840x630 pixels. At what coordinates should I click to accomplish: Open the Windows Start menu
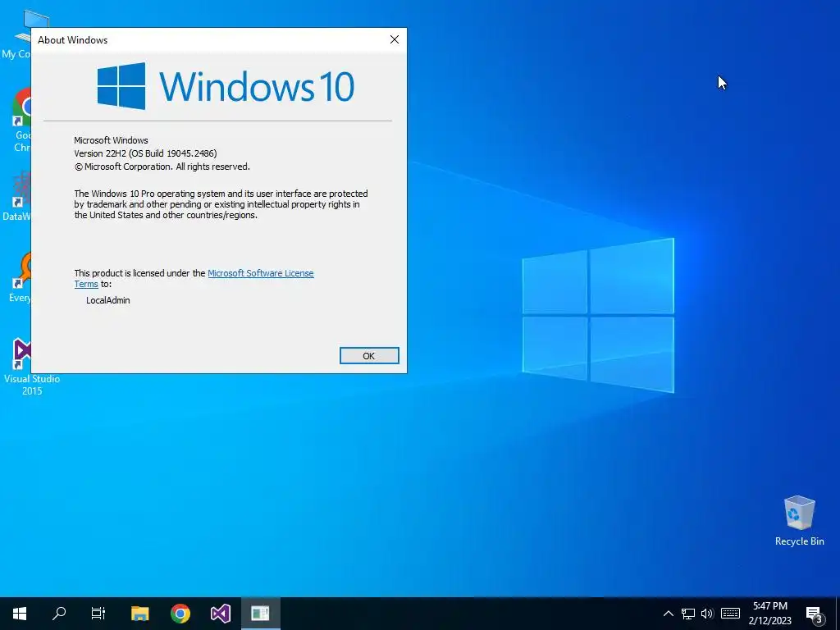click(x=20, y=614)
